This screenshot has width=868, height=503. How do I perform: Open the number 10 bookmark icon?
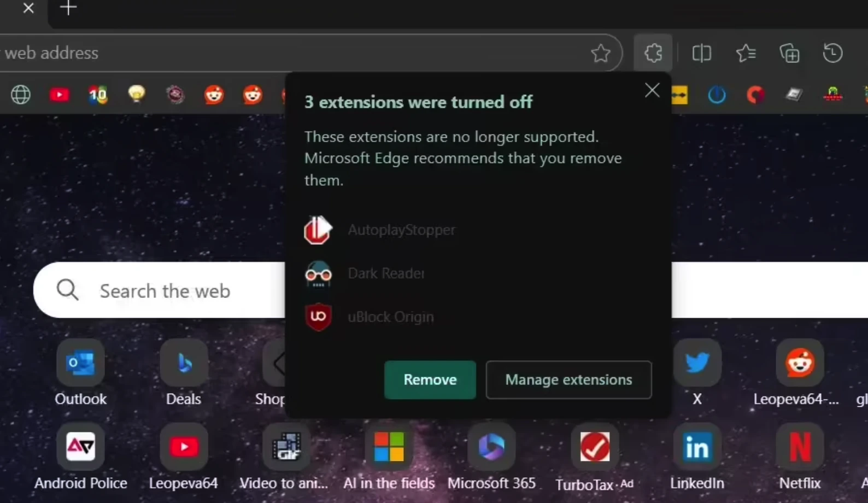coord(98,95)
